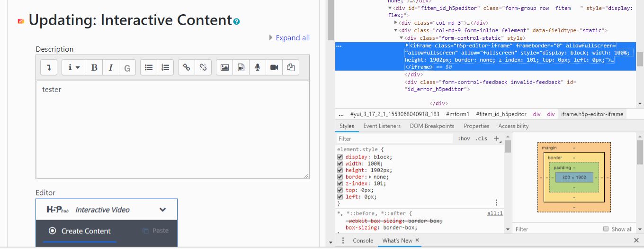The width and height of the screenshot is (644, 249).
Task: Switch to the Accessibility tab
Action: [513, 126]
